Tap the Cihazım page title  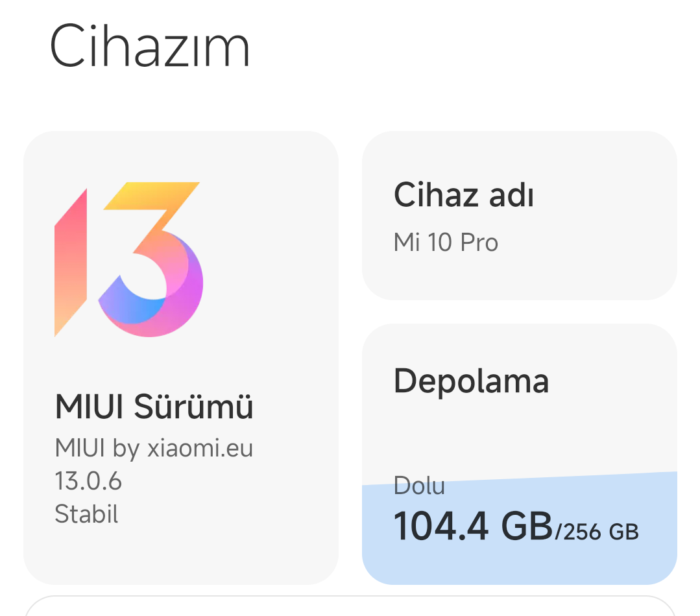click(149, 45)
